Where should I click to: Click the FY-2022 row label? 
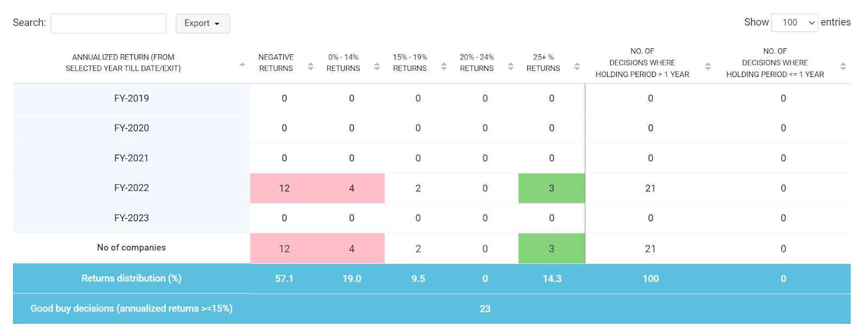131,188
